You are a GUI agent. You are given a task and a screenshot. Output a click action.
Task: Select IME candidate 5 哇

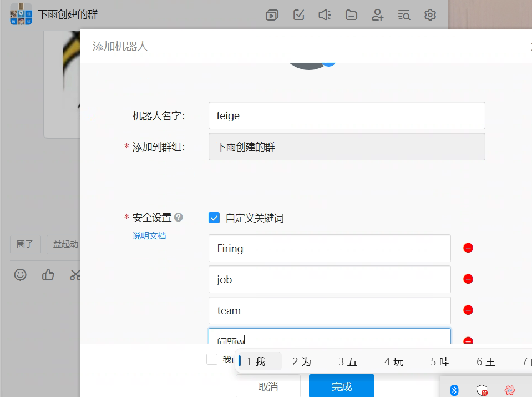pyautogui.click(x=440, y=361)
